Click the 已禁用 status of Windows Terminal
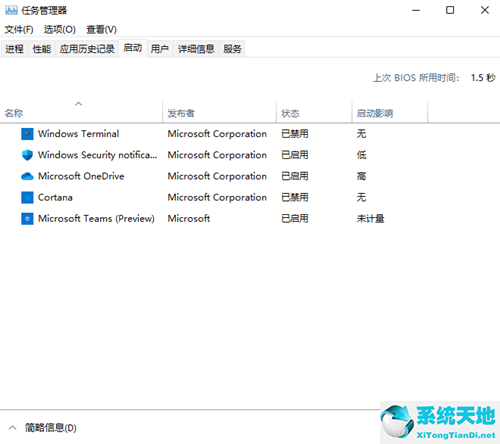Viewport: 500px width, 444px height. [295, 134]
